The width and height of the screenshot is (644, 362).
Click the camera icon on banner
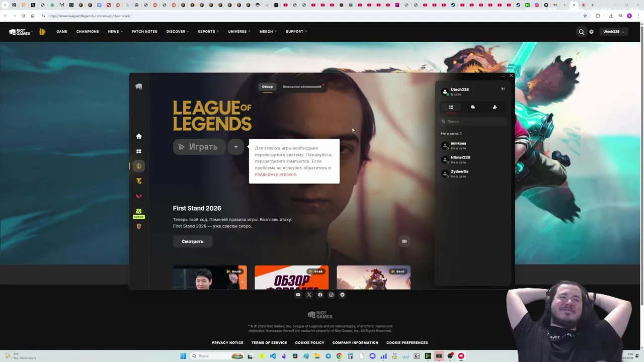pyautogui.click(x=404, y=241)
